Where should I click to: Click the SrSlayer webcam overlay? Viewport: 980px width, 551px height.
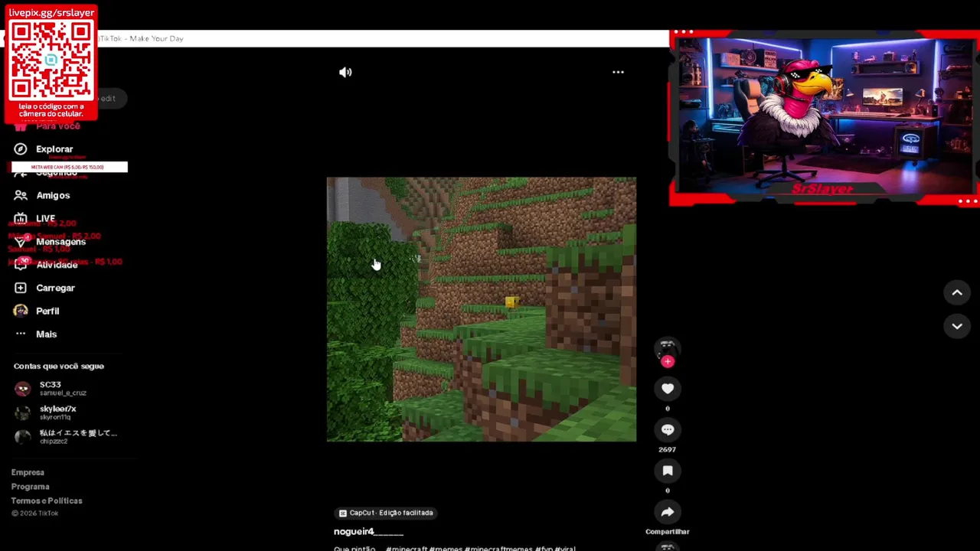point(823,119)
